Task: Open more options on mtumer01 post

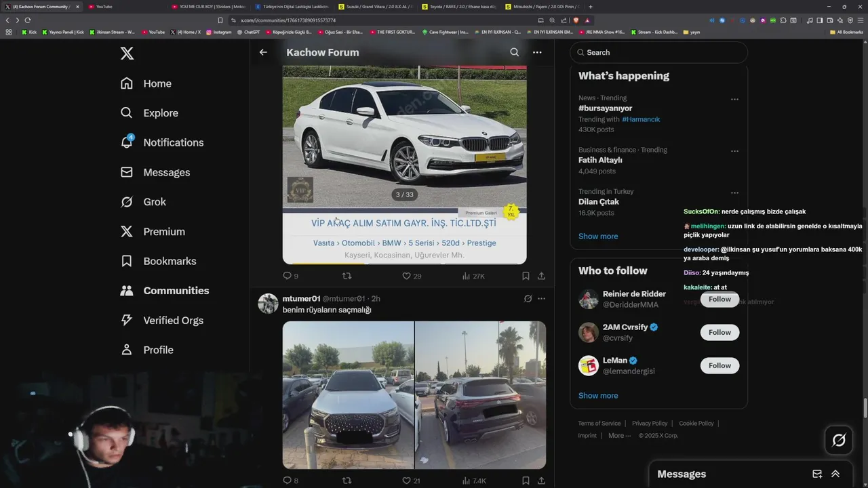Action: coord(541,298)
